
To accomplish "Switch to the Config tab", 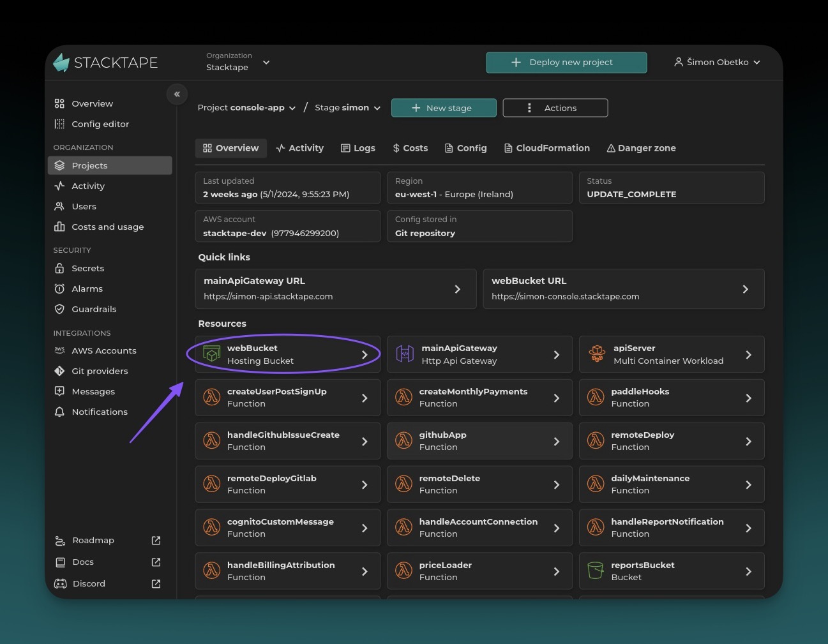I will [465, 148].
